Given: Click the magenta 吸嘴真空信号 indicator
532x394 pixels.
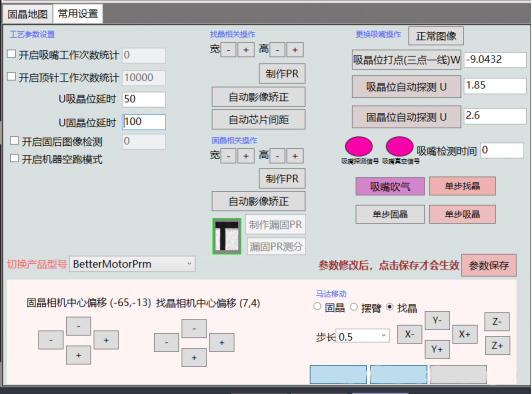Looking at the screenshot, I should click(x=399, y=147).
